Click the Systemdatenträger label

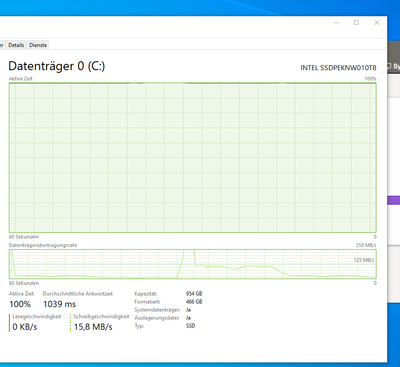pos(157,310)
